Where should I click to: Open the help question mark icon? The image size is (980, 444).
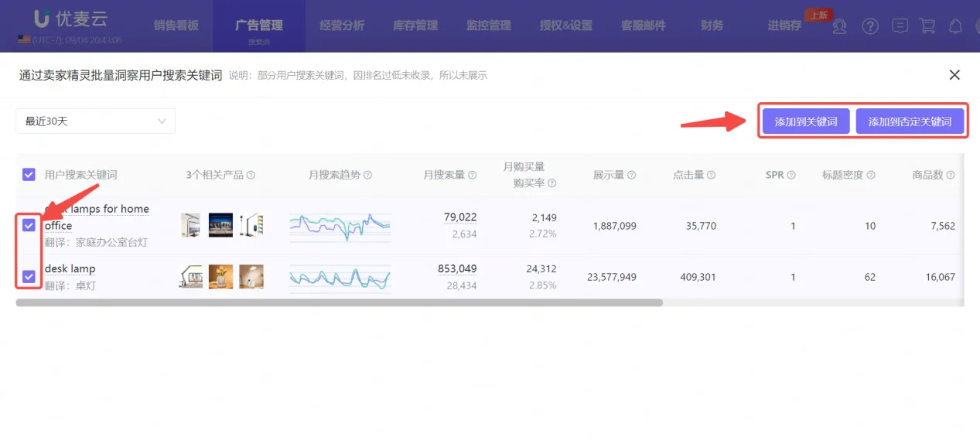point(870,26)
